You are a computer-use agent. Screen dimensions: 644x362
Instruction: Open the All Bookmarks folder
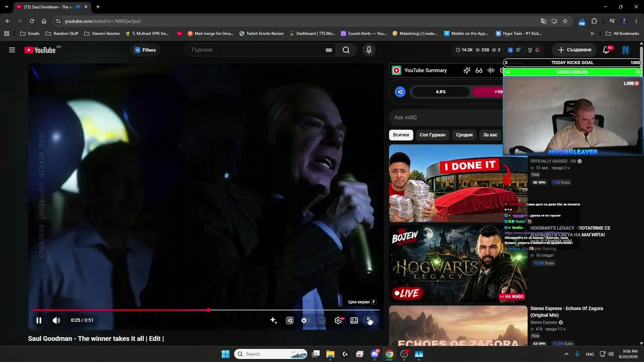(622, 34)
